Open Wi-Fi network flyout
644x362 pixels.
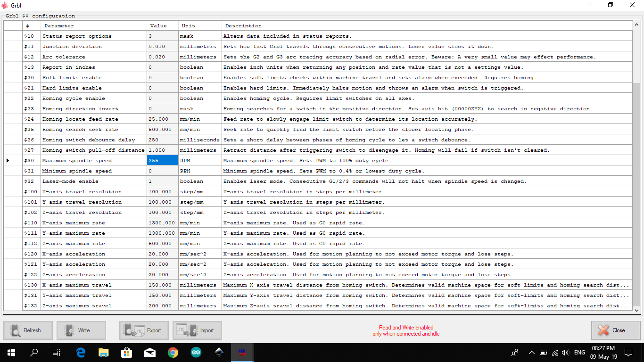click(x=554, y=353)
